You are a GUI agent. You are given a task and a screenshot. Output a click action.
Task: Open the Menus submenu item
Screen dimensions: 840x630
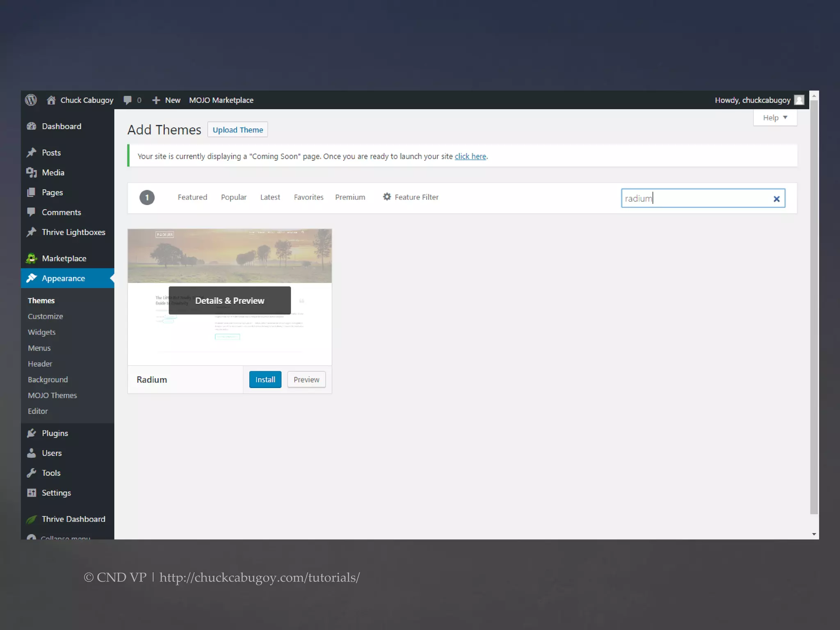[39, 348]
